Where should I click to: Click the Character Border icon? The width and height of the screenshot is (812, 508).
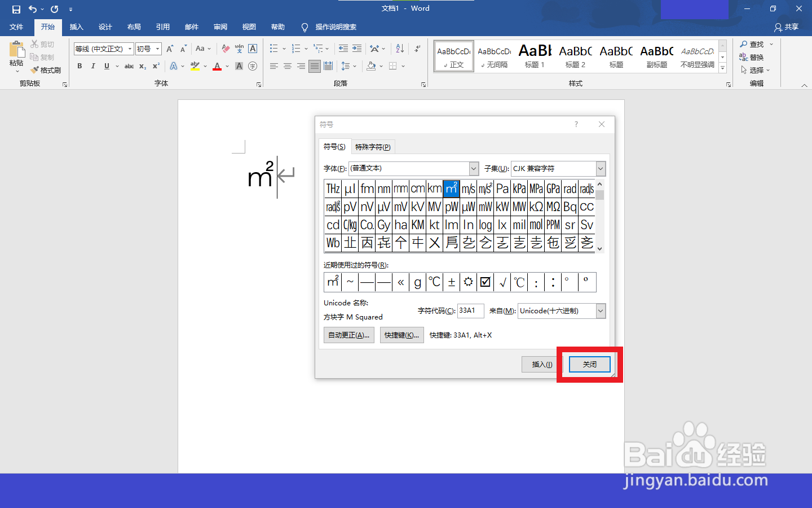(x=253, y=49)
